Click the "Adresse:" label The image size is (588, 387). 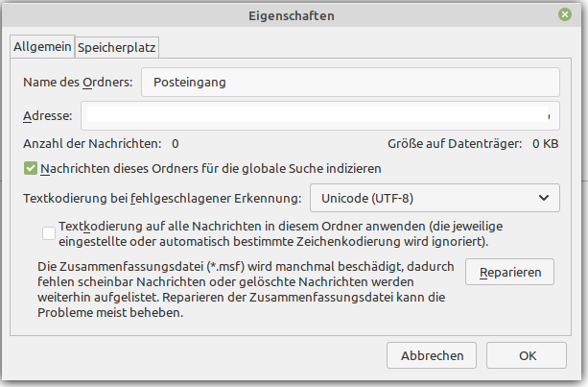point(47,116)
